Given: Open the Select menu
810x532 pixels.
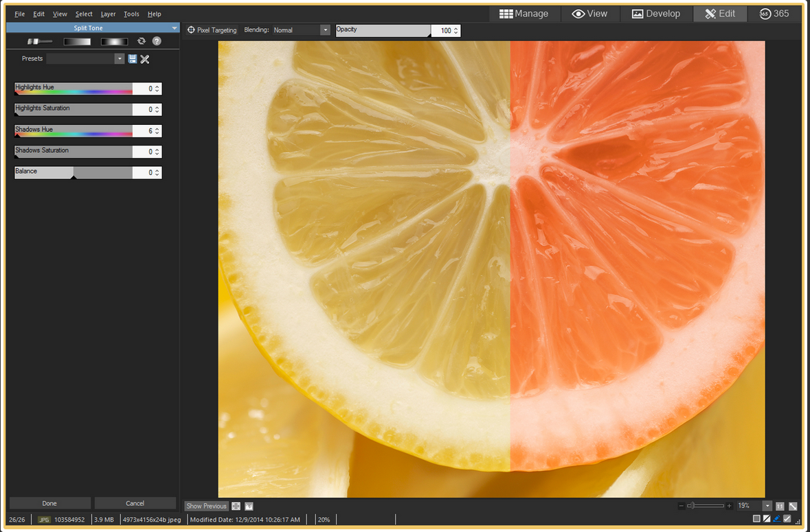Looking at the screenshot, I should pyautogui.click(x=84, y=14).
